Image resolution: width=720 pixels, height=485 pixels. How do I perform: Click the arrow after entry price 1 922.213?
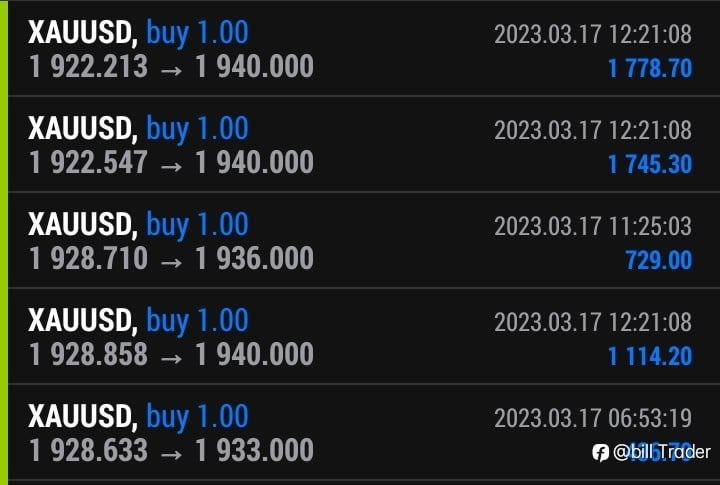pyautogui.click(x=171, y=71)
